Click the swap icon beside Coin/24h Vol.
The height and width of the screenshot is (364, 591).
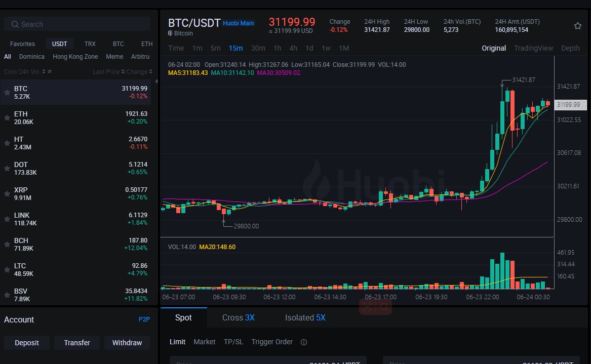tap(50, 71)
